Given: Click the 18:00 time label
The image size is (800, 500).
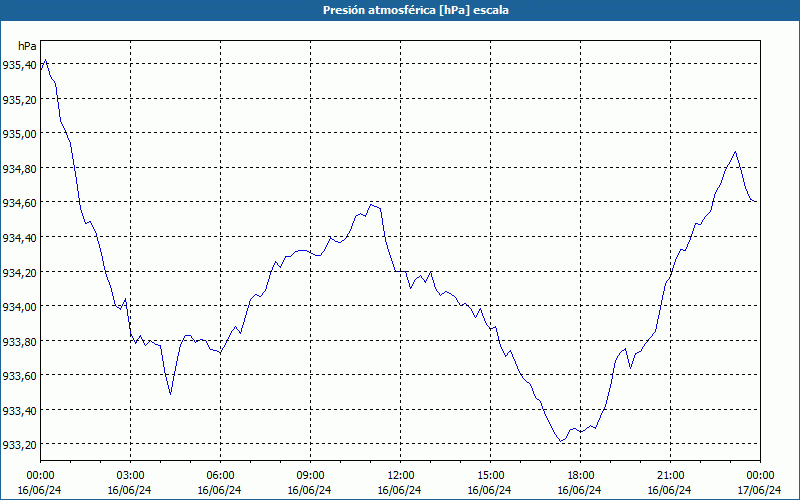Looking at the screenshot, I should pyautogui.click(x=581, y=476).
